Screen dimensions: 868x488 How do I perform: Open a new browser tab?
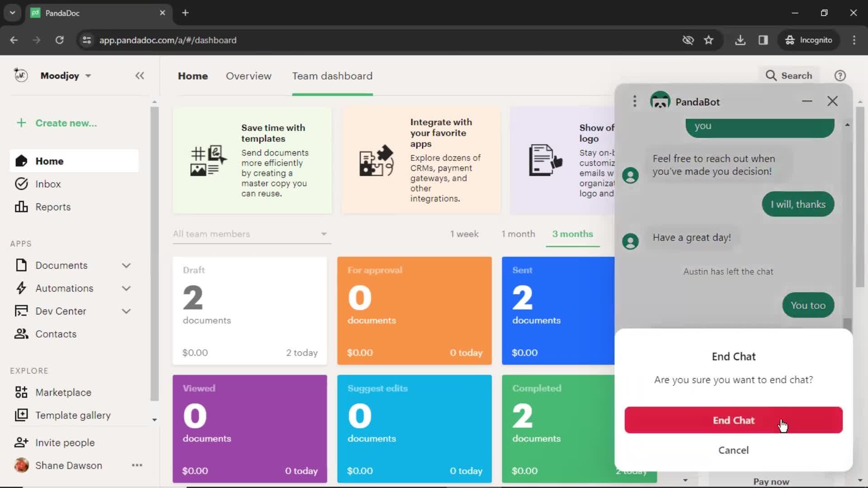pyautogui.click(x=185, y=13)
